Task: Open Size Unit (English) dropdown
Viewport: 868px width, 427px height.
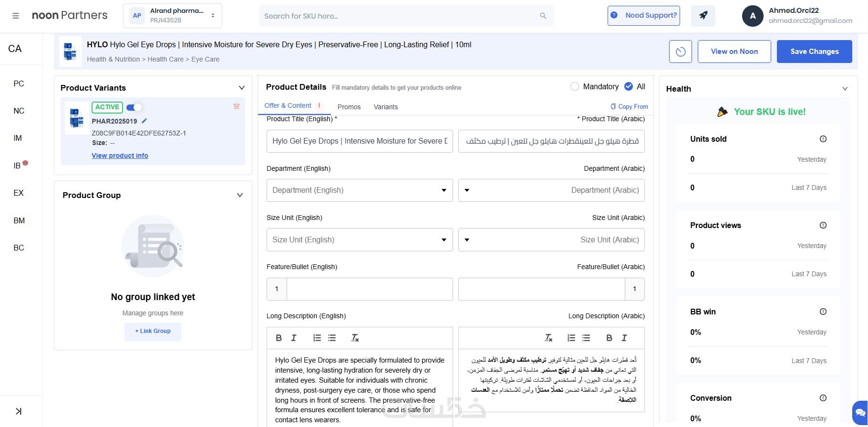Action: pyautogui.click(x=360, y=240)
